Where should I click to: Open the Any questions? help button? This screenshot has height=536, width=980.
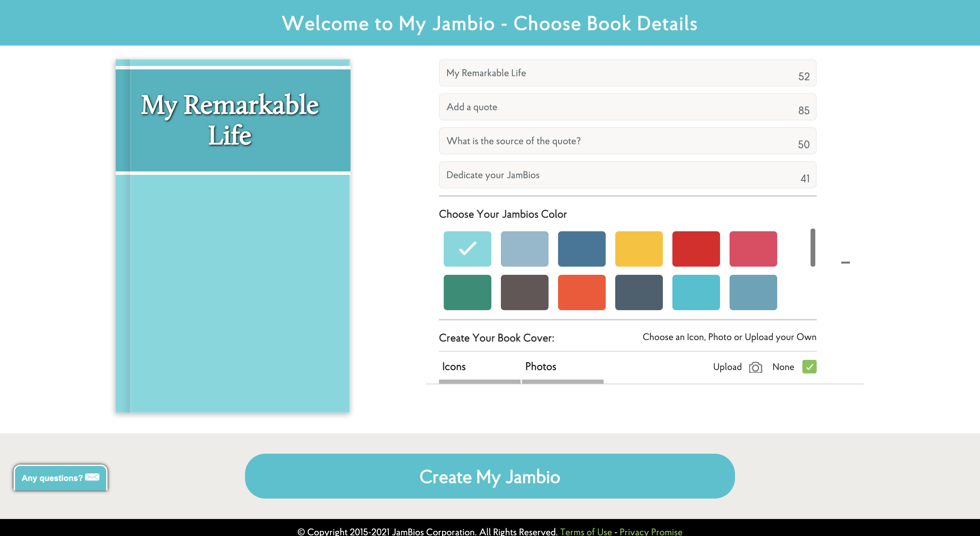point(61,478)
